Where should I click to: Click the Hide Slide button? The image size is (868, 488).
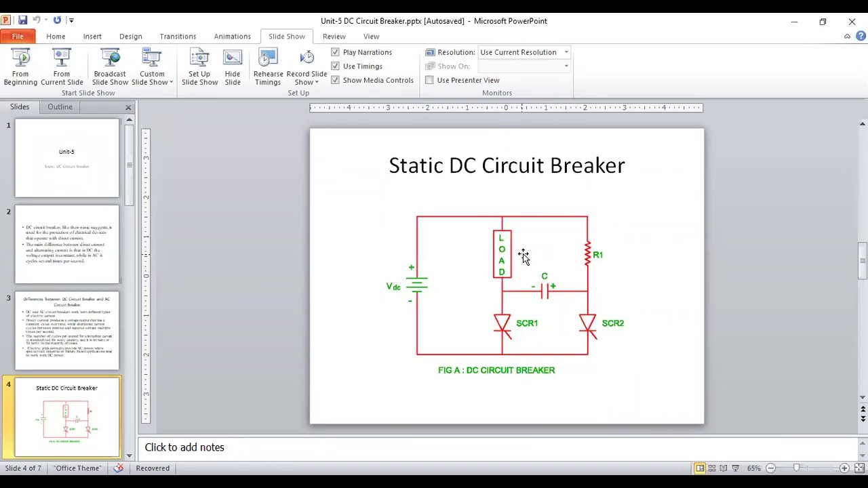[233, 67]
